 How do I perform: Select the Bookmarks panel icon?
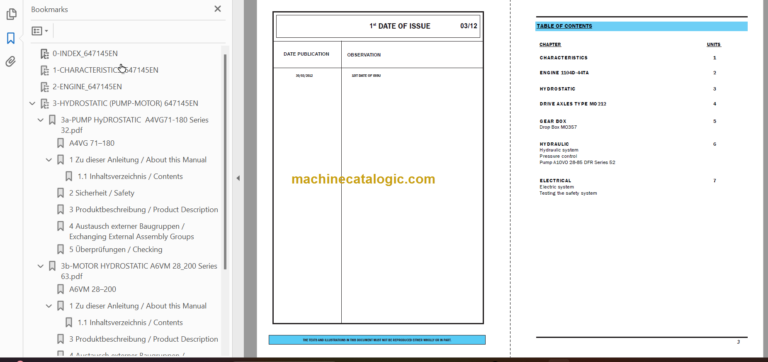[11, 38]
